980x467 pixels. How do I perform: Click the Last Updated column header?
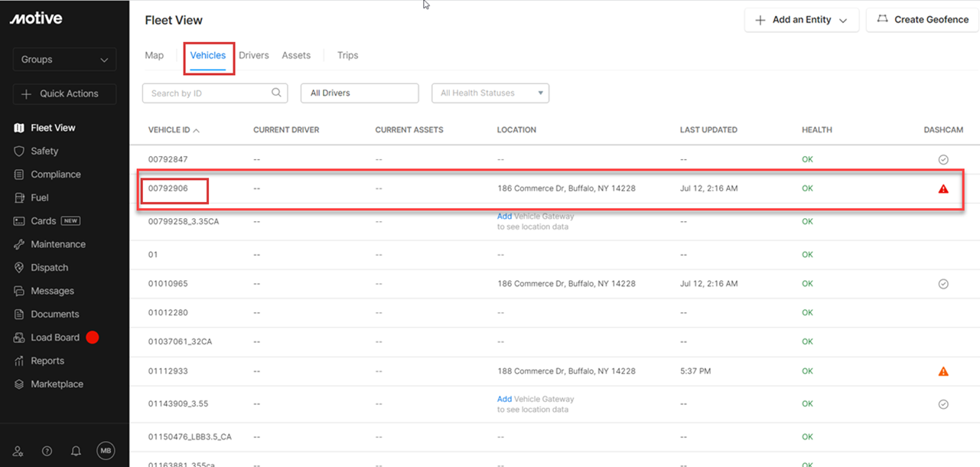(708, 130)
